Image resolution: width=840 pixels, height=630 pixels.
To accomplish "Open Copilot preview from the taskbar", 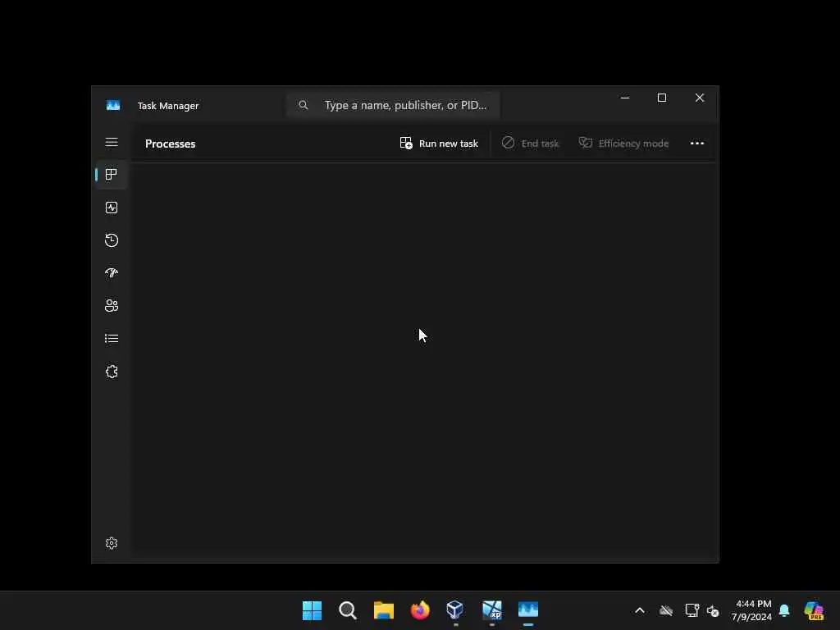I will pos(814,610).
